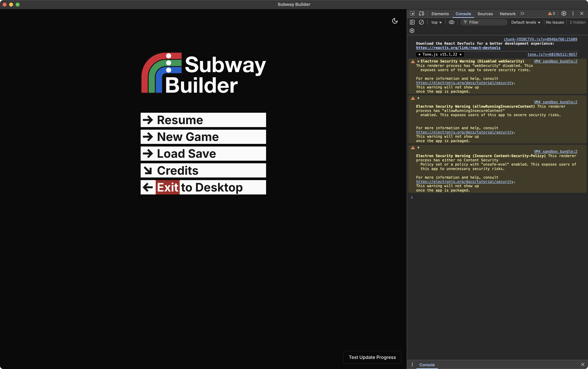Open the Default levels dropdown

click(525, 22)
